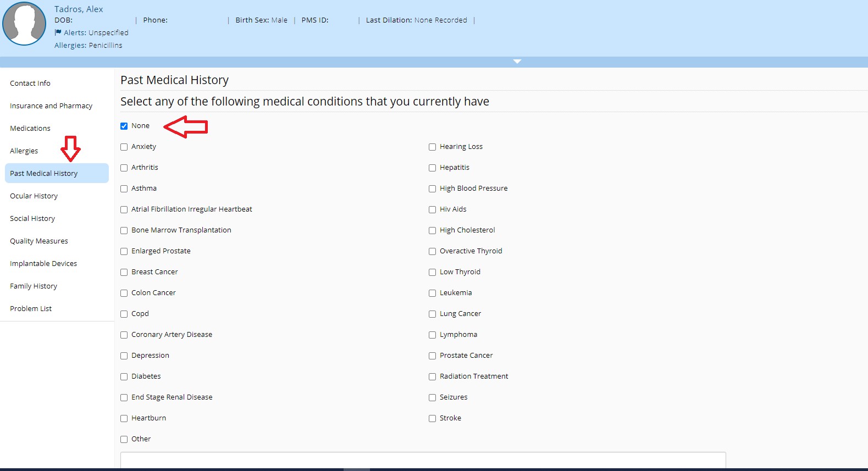The height and width of the screenshot is (471, 868).
Task: Select Past Medical History menu item
Action: click(57, 173)
